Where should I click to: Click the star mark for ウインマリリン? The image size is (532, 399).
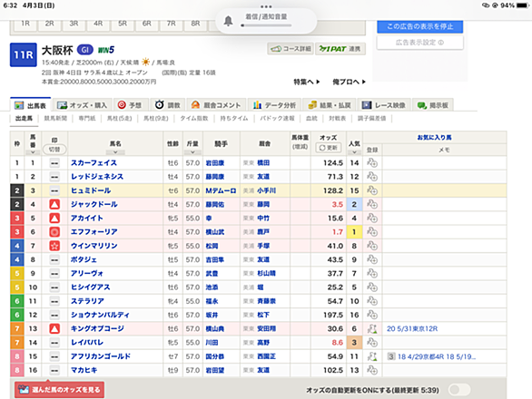[x=54, y=246]
